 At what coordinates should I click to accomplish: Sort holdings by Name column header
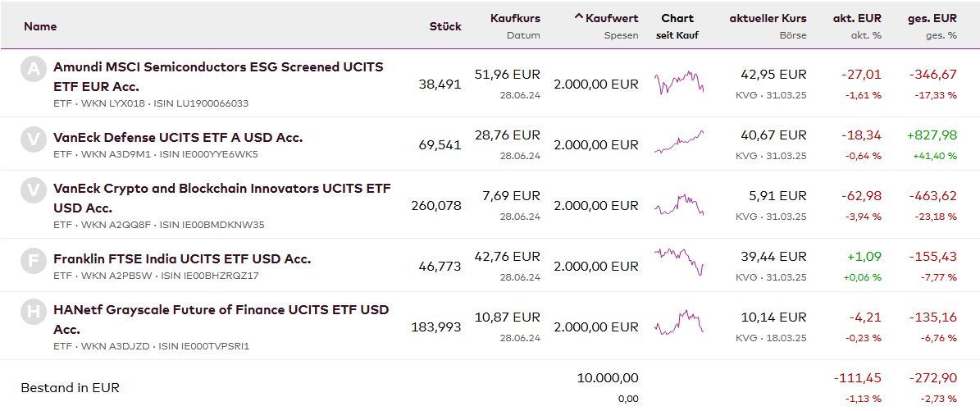coord(40,26)
